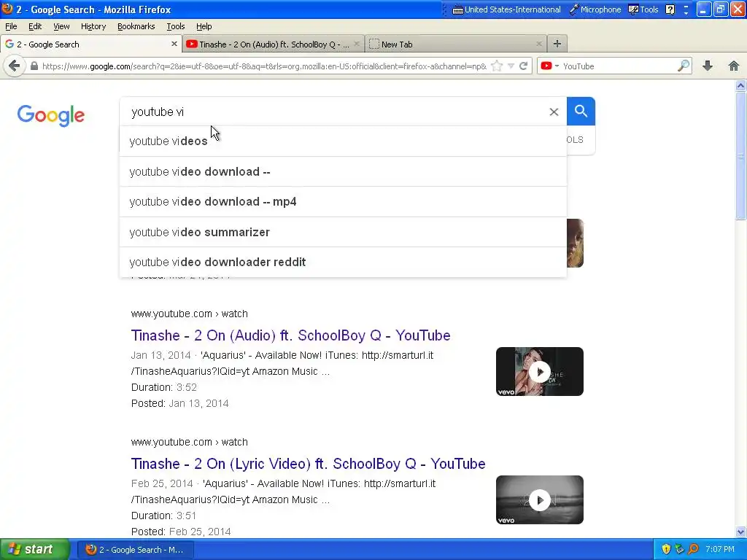Click the Firefox taskbar button
The width and height of the screenshot is (747, 560).
(x=135, y=550)
